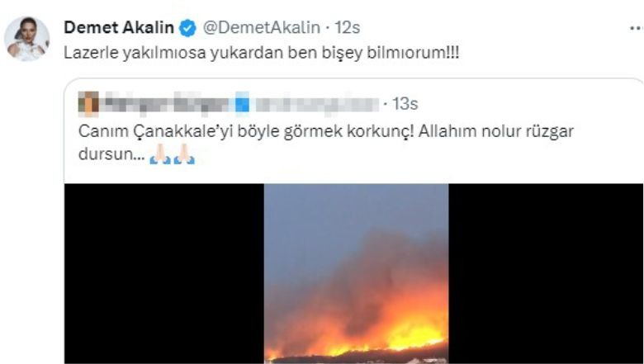Open the quoted author's blurred handle
The width and height of the screenshot is (644, 364).
click(317, 104)
